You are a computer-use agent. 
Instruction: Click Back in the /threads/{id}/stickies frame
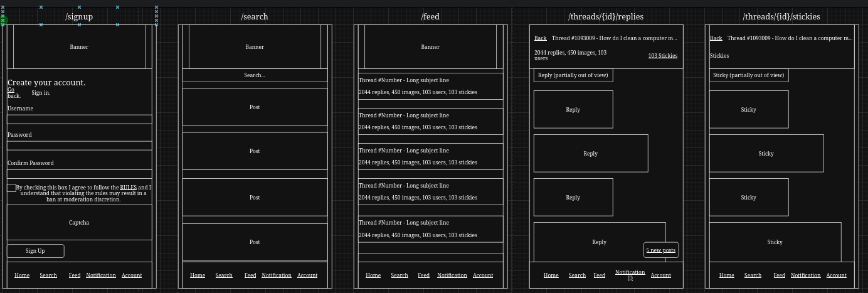[x=716, y=38]
